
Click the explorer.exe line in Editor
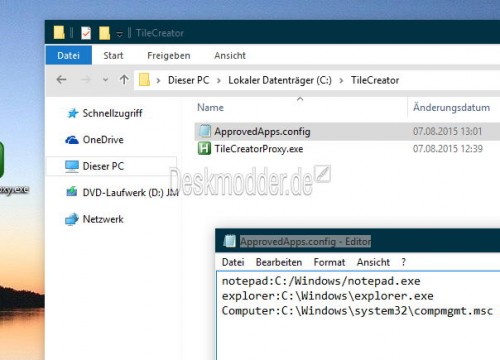point(328,296)
